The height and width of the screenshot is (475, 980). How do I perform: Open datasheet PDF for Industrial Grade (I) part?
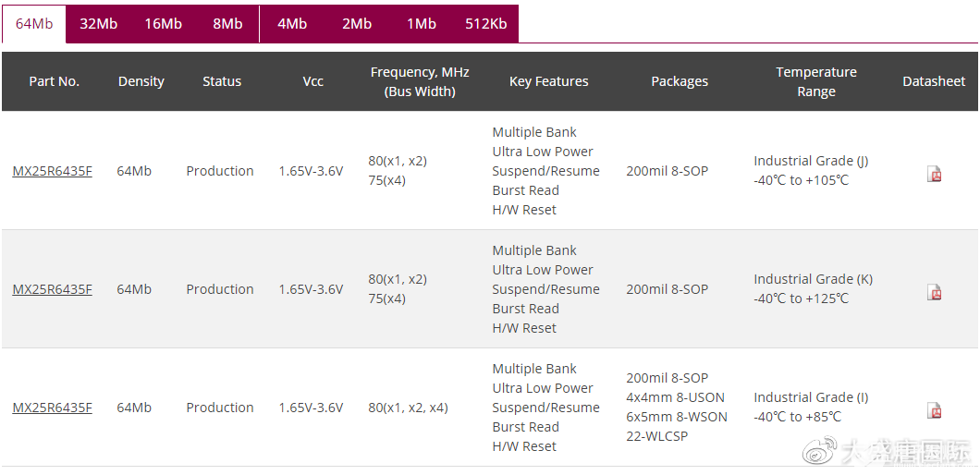click(934, 410)
